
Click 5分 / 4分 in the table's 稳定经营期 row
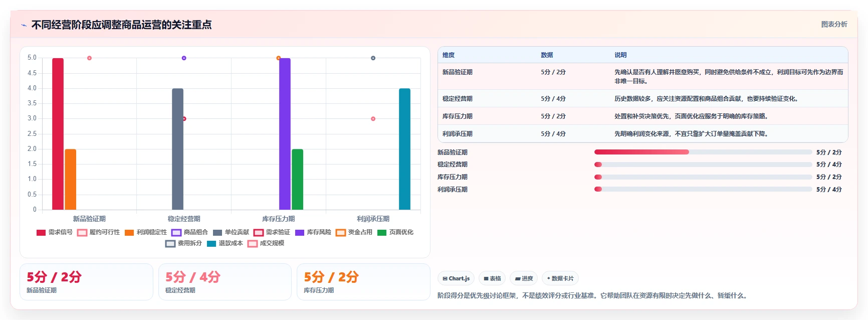click(553, 99)
